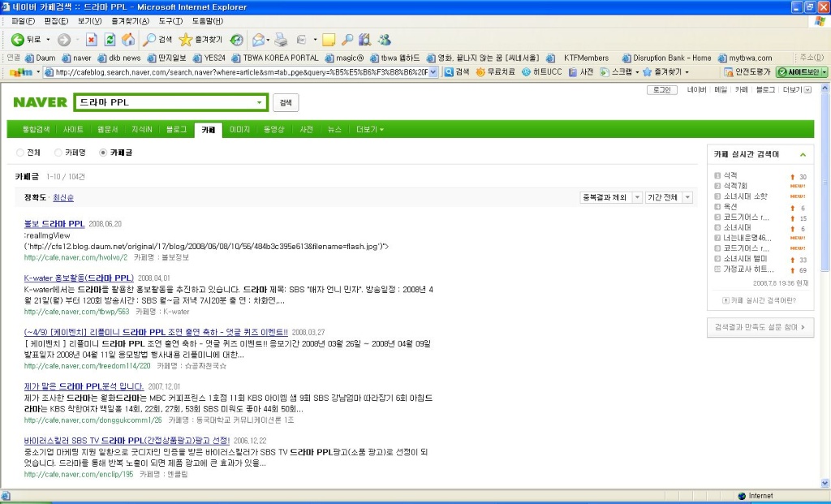Open the 편집(E) menu
The width and height of the screenshot is (831, 504).
[x=56, y=21]
